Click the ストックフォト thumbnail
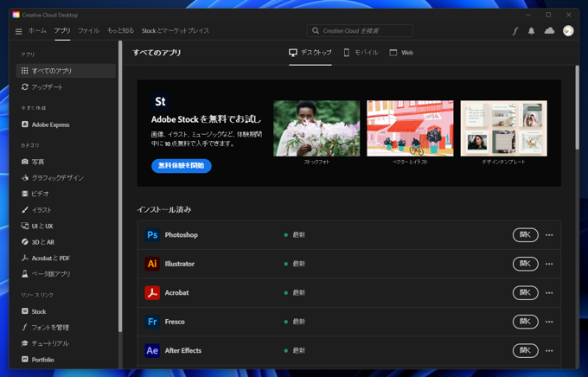The width and height of the screenshot is (588, 377). (x=316, y=128)
